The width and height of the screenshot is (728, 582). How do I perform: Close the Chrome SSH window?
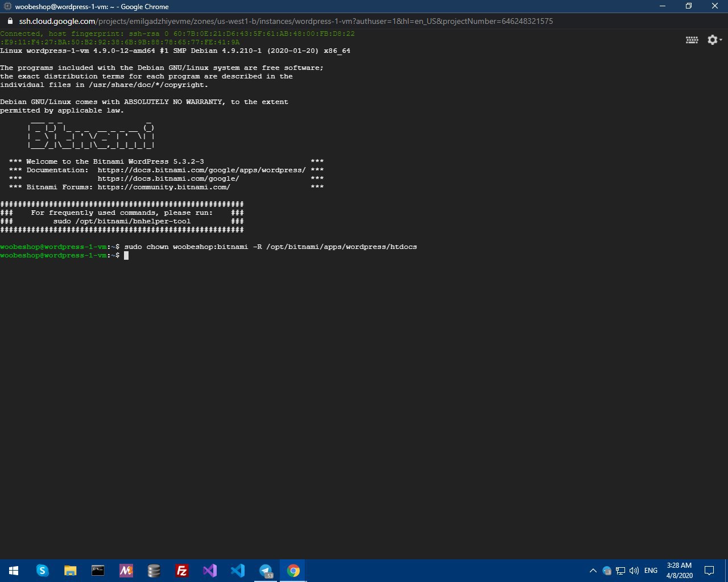(715, 6)
